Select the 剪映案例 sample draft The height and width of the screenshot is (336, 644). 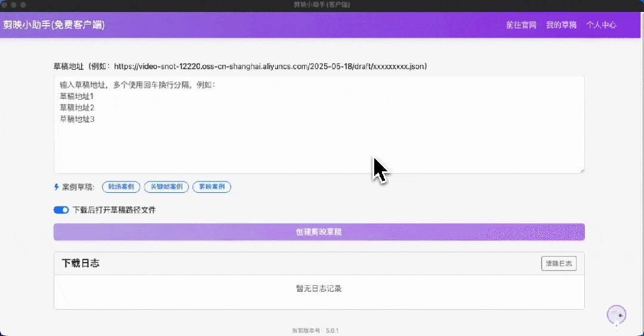(x=212, y=186)
